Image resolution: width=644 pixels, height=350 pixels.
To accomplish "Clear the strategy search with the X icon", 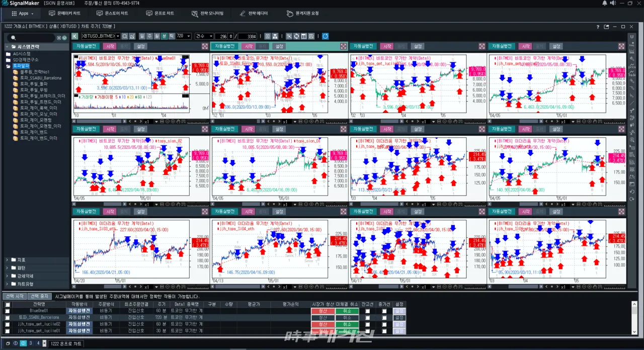I will tap(58, 38).
